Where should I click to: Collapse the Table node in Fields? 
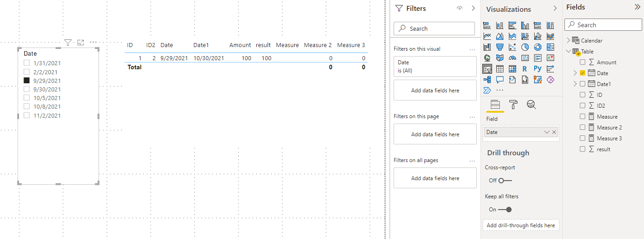pyautogui.click(x=569, y=51)
